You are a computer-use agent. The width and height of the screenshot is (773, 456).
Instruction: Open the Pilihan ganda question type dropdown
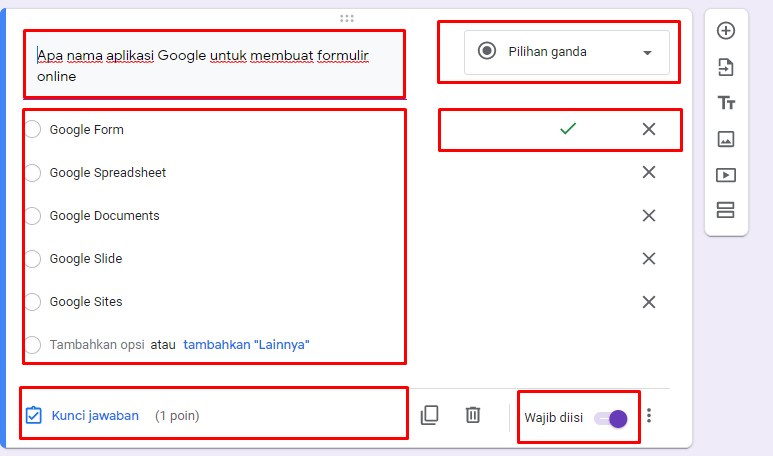tap(566, 52)
